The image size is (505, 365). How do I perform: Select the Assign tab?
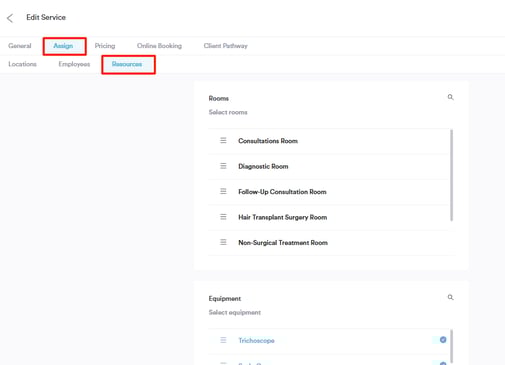pyautogui.click(x=63, y=46)
